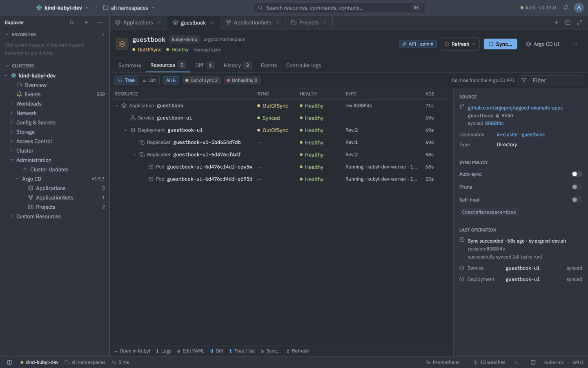588x368 pixels.
Task: Open the notifications bell icon
Action: pos(566,8)
